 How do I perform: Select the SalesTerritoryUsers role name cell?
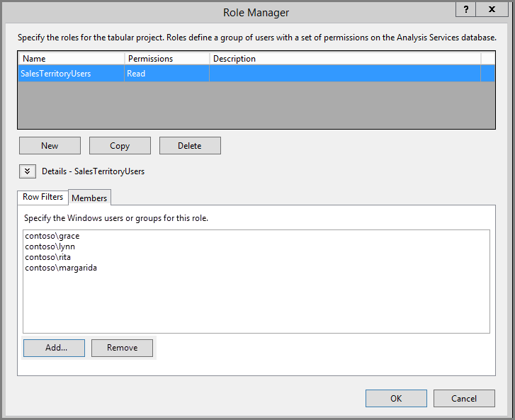[x=72, y=74]
